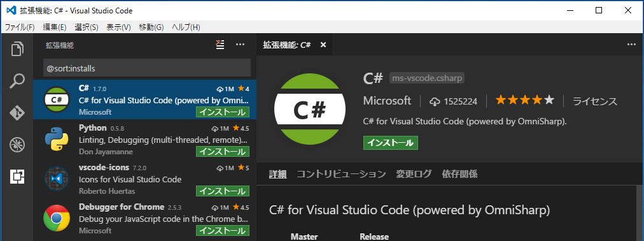Click the 拡張機能 sidebar heading

click(60, 46)
